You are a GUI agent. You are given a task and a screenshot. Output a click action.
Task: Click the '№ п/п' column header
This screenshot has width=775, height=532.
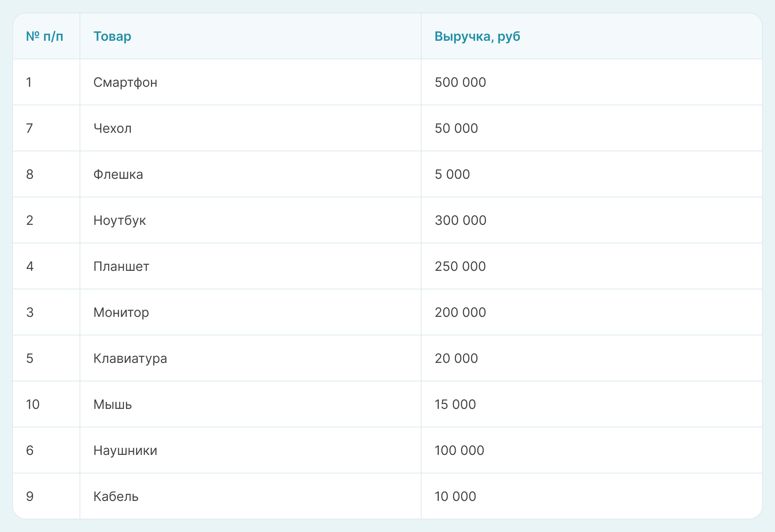44,36
